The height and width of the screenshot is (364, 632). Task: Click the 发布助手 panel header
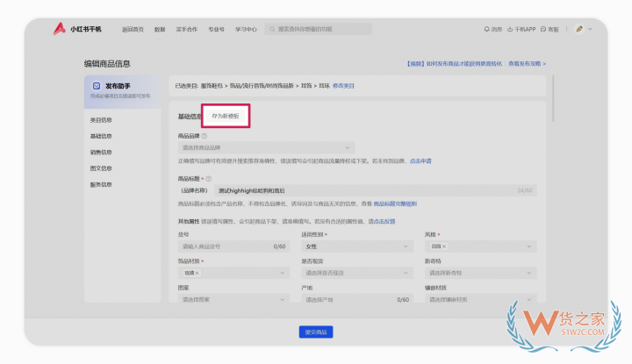click(x=123, y=91)
